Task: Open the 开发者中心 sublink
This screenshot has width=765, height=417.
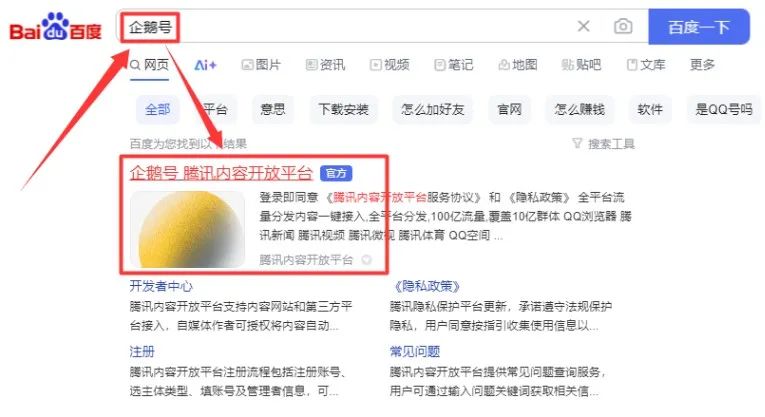Action: [161, 286]
